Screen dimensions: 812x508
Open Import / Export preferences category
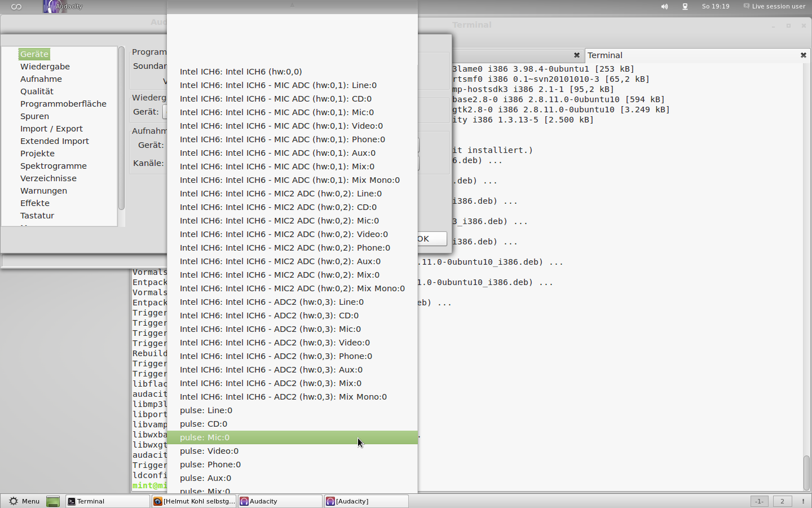[51, 129]
